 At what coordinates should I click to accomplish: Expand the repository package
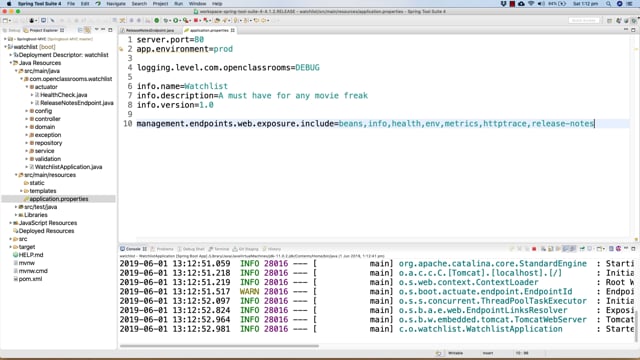tap(27, 143)
